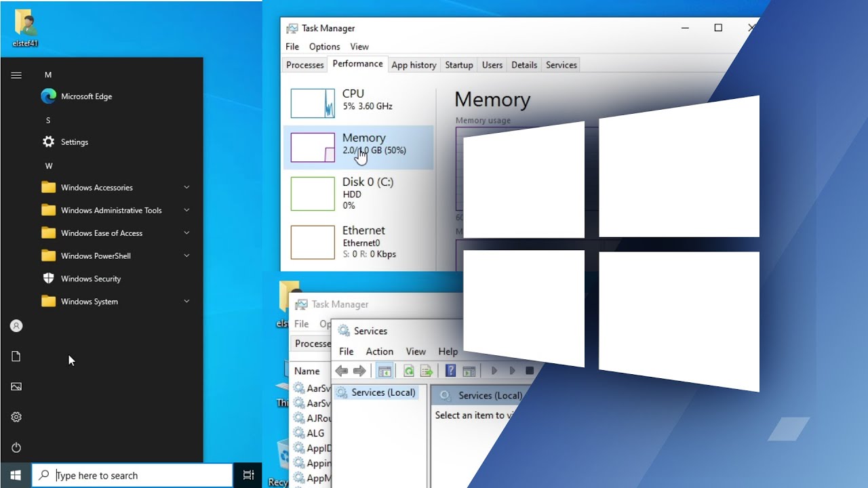The width and height of the screenshot is (868, 488).
Task: Click the S letter header in Start list
Action: coord(48,120)
